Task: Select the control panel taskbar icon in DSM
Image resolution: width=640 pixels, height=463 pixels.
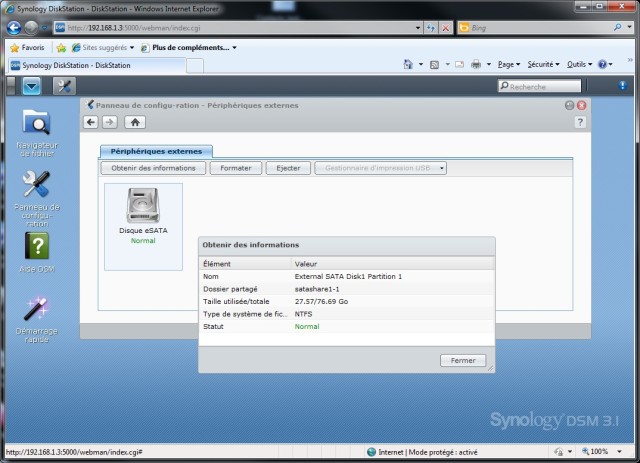Action: pyautogui.click(x=64, y=86)
